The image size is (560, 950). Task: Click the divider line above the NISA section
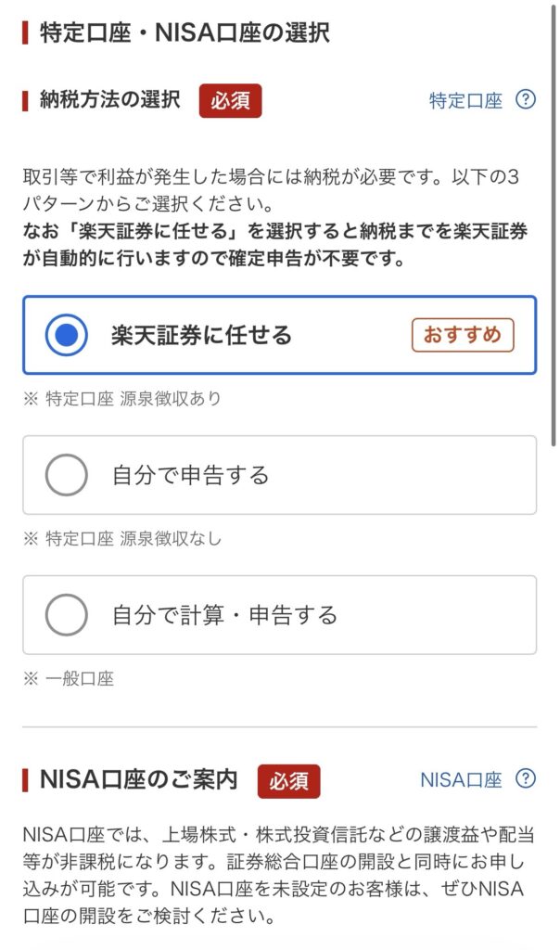click(x=279, y=726)
